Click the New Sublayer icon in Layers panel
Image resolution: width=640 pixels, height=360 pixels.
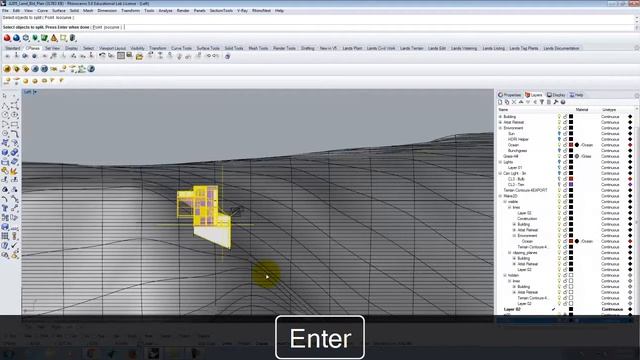(507, 102)
